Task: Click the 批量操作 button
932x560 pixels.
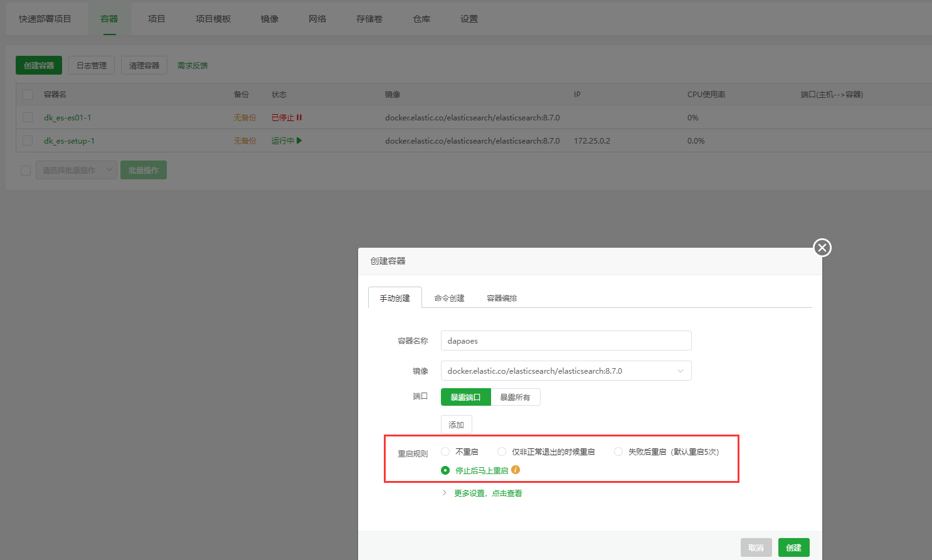Action: [x=144, y=170]
